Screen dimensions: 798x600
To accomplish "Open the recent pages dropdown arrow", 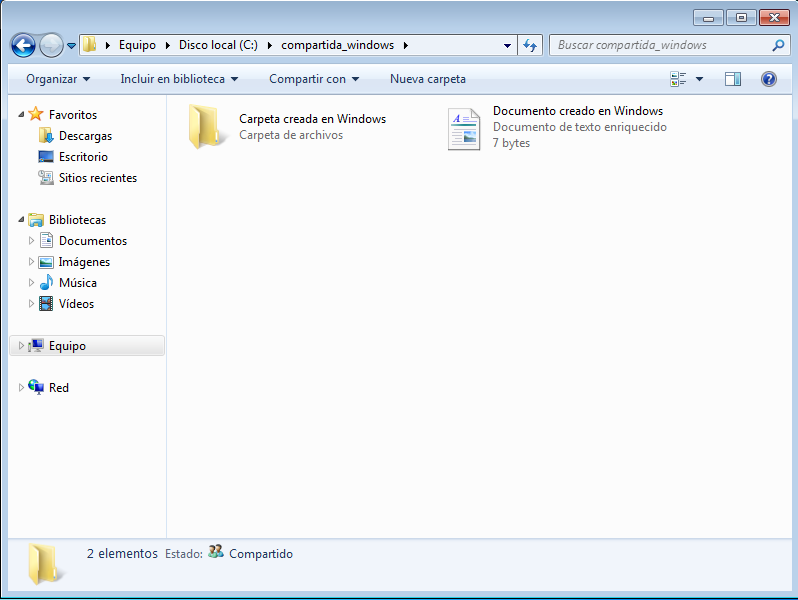I will pyautogui.click(x=72, y=46).
